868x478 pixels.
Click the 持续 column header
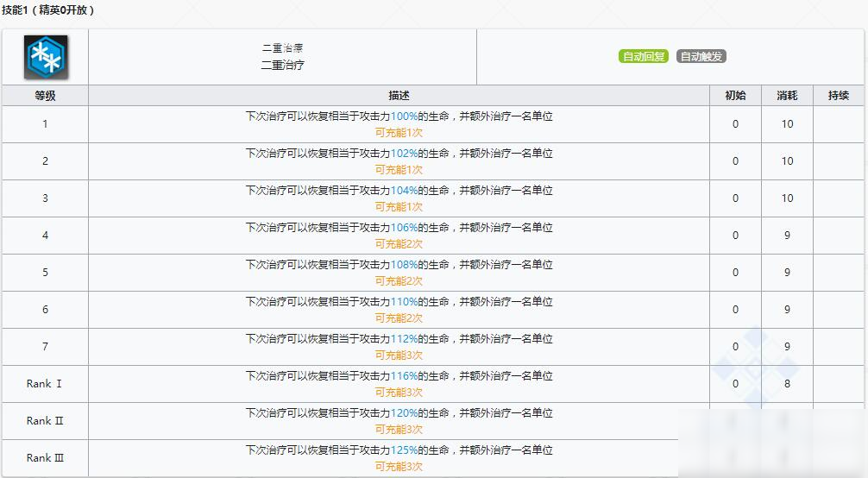click(839, 95)
